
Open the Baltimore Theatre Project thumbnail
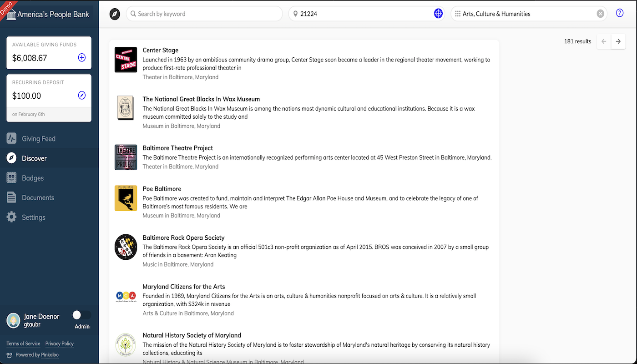(x=126, y=157)
